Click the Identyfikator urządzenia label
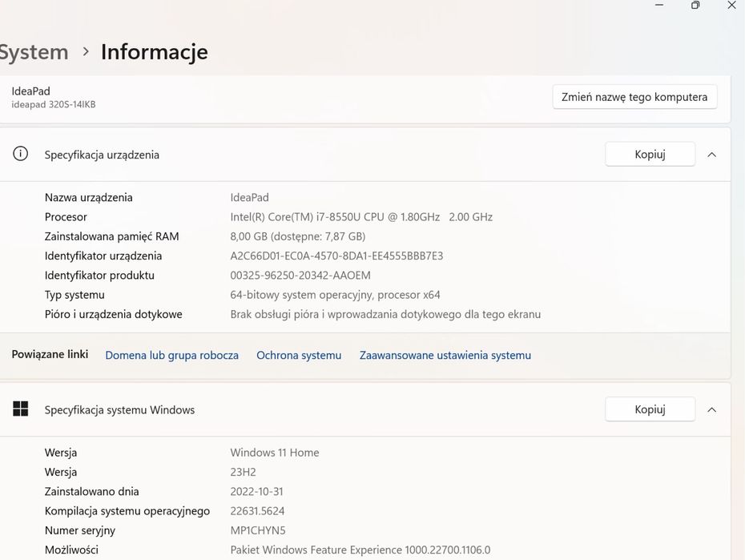This screenshot has height=560, width=745. coord(103,256)
